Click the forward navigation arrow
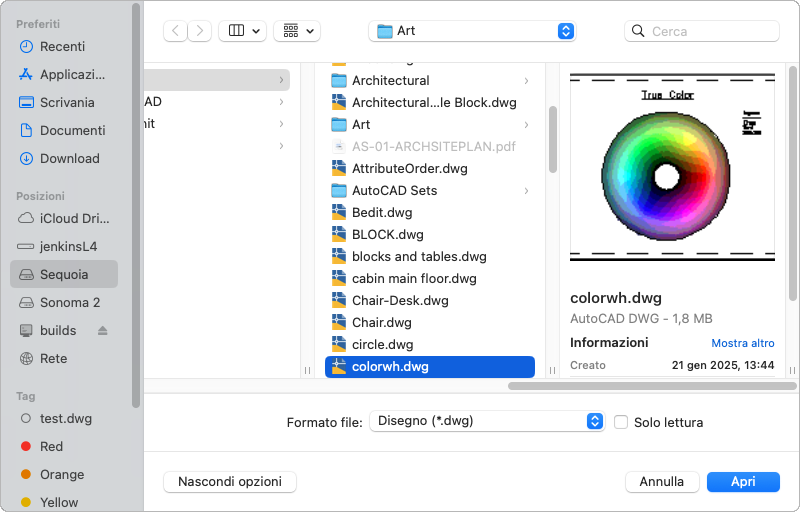This screenshot has width=800, height=512. click(200, 31)
